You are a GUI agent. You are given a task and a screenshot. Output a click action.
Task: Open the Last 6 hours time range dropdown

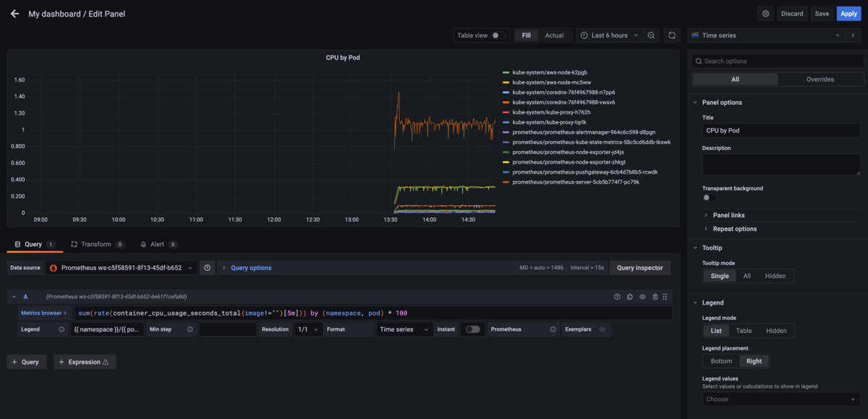pos(608,35)
